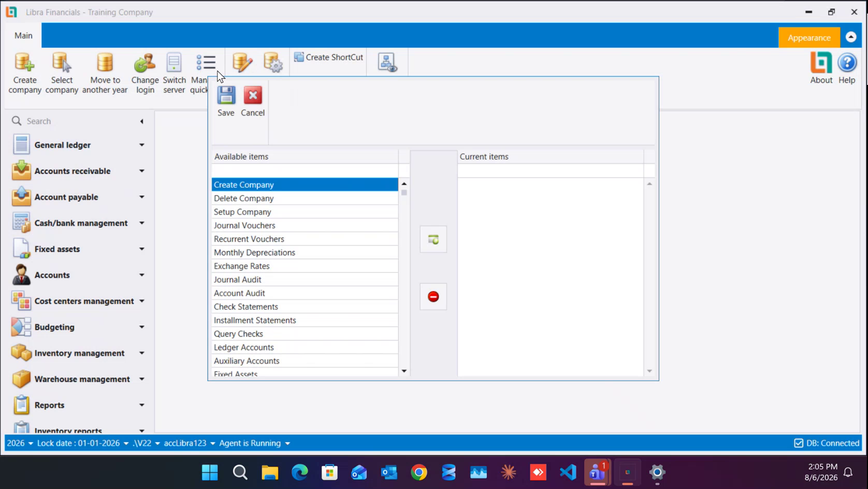
Task: Click the Create company toolbar icon
Action: point(24,73)
